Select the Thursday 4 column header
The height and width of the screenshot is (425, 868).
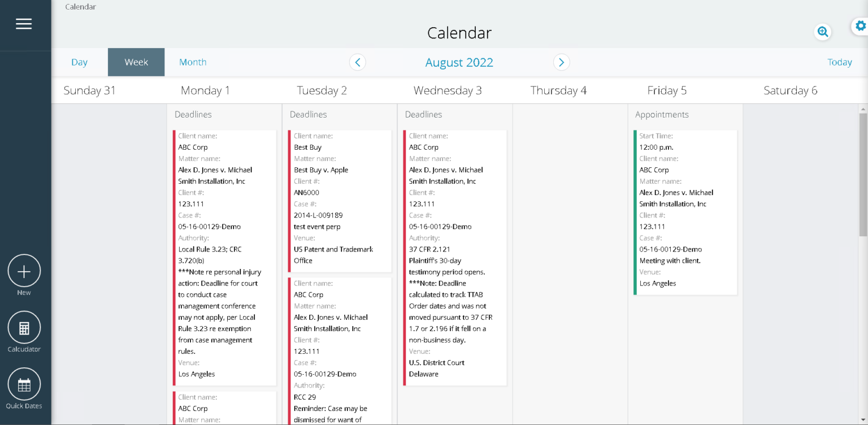(x=558, y=90)
